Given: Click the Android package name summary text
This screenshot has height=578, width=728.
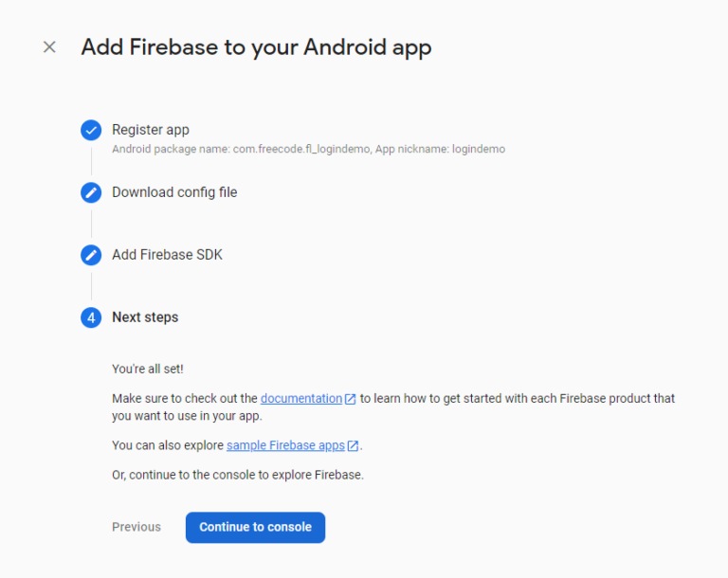Looking at the screenshot, I should click(241, 149).
